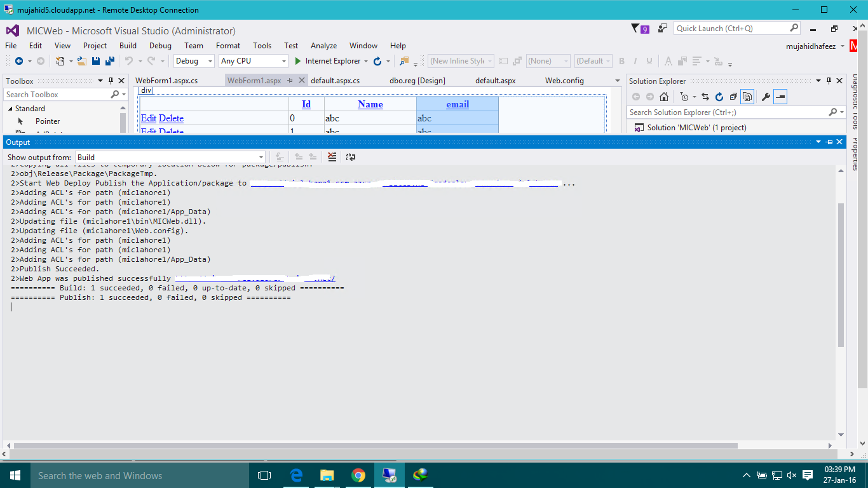Click the Quick Launch search box
The width and height of the screenshot is (868, 488).
[x=737, y=29]
